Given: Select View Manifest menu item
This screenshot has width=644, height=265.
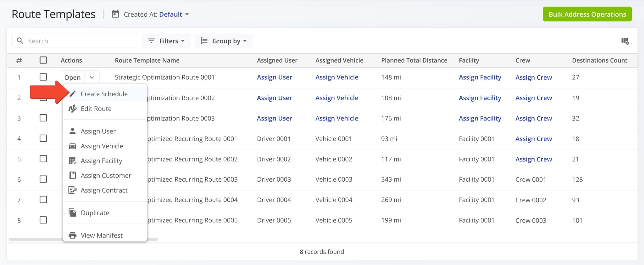Looking at the screenshot, I should 105,235.
